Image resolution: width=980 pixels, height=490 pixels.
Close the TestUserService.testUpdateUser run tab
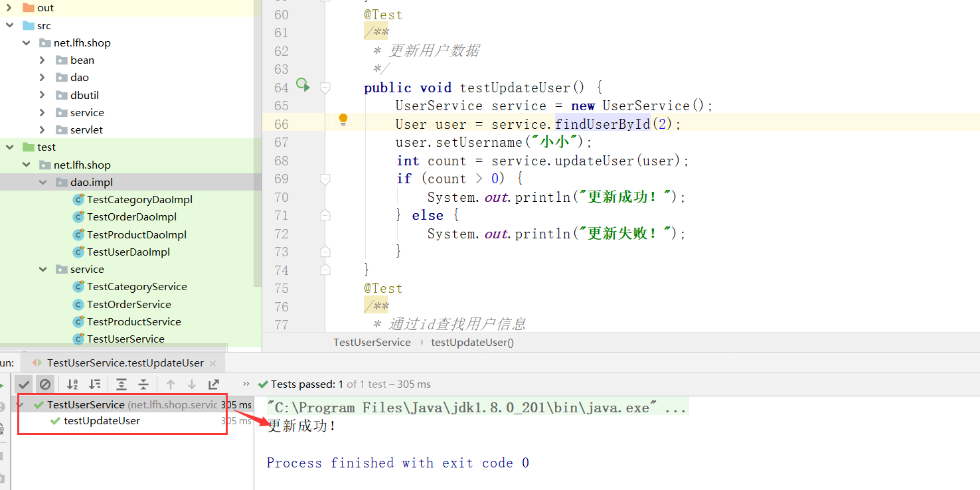pos(212,363)
